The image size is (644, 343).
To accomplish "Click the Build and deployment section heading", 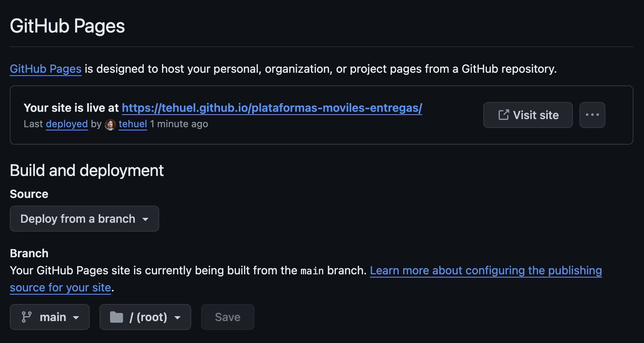I will 86,171.
